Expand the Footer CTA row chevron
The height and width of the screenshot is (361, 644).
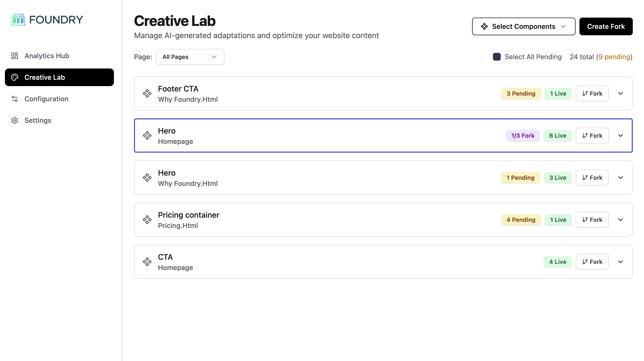tap(621, 94)
